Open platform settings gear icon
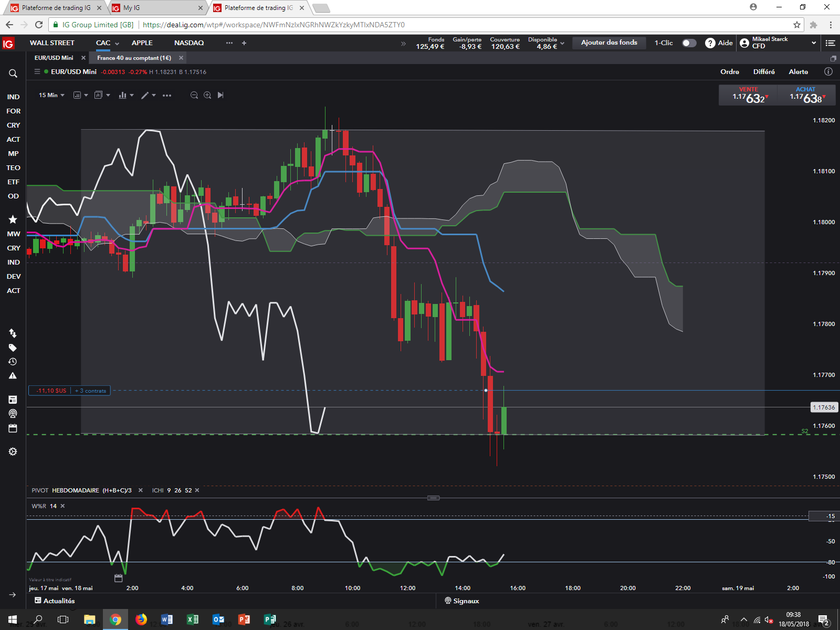The height and width of the screenshot is (630, 840). click(x=13, y=451)
